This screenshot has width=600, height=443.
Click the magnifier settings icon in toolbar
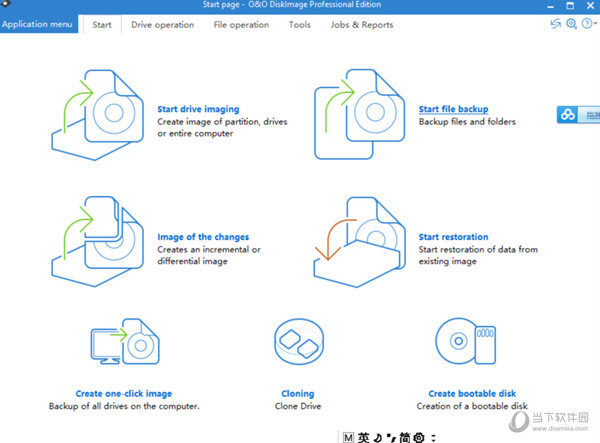[x=571, y=24]
